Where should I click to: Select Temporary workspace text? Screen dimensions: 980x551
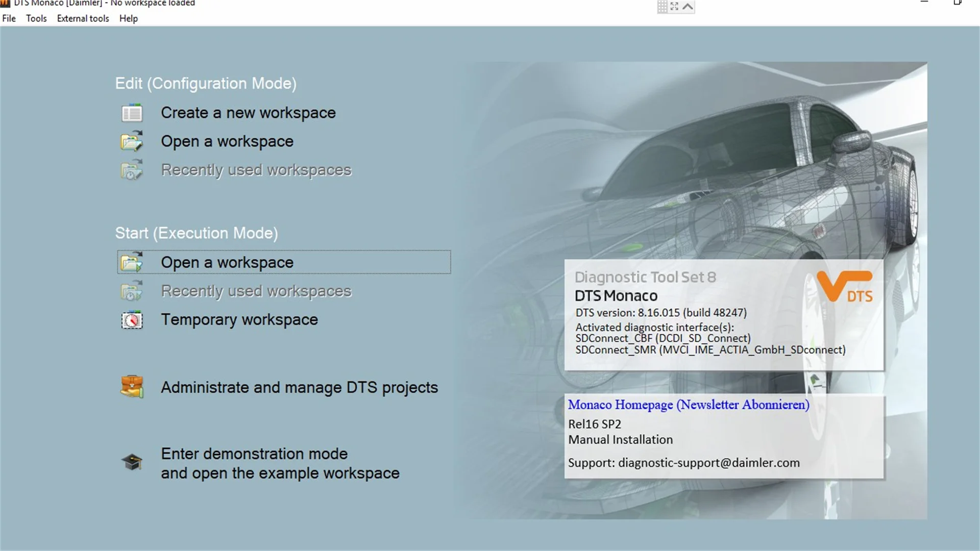239,320
